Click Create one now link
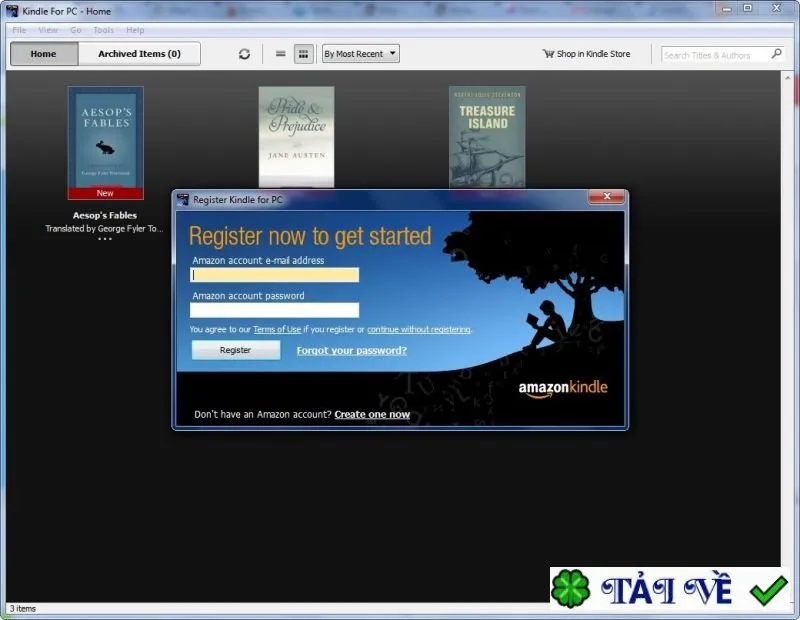The width and height of the screenshot is (800, 620). click(x=372, y=414)
